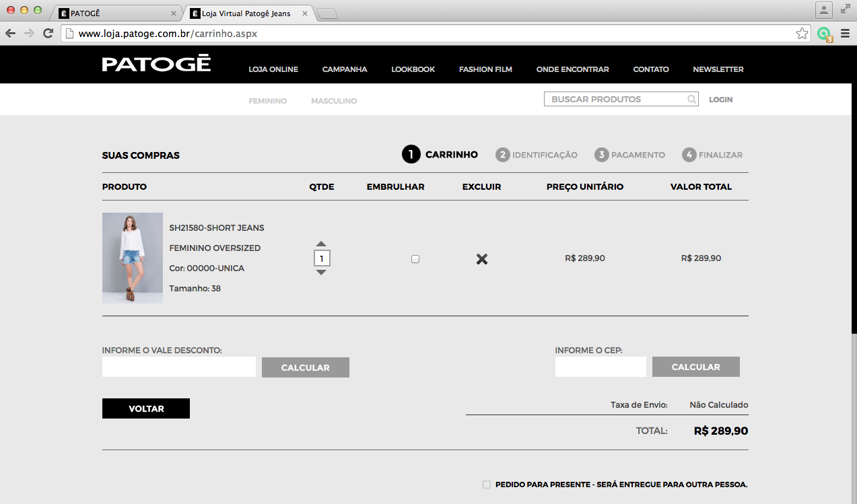Reload the page in browser

[x=48, y=34]
